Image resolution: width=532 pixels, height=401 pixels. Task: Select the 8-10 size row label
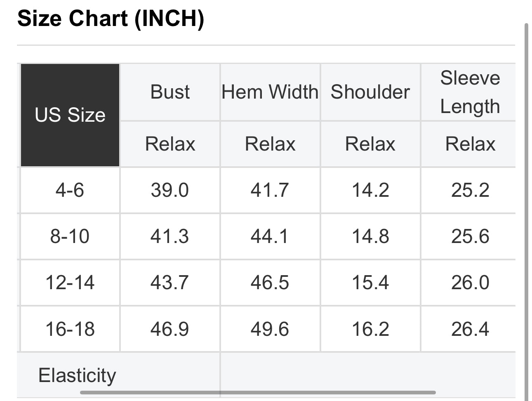(70, 236)
